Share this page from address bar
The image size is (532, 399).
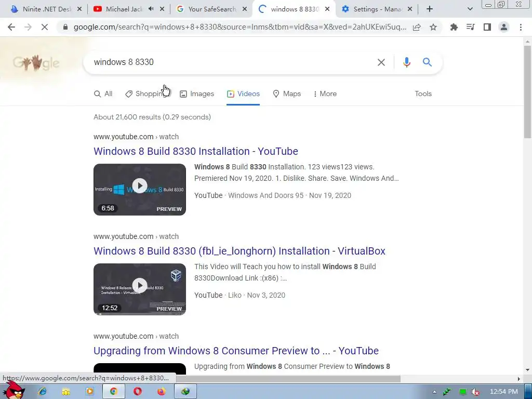coord(417,27)
